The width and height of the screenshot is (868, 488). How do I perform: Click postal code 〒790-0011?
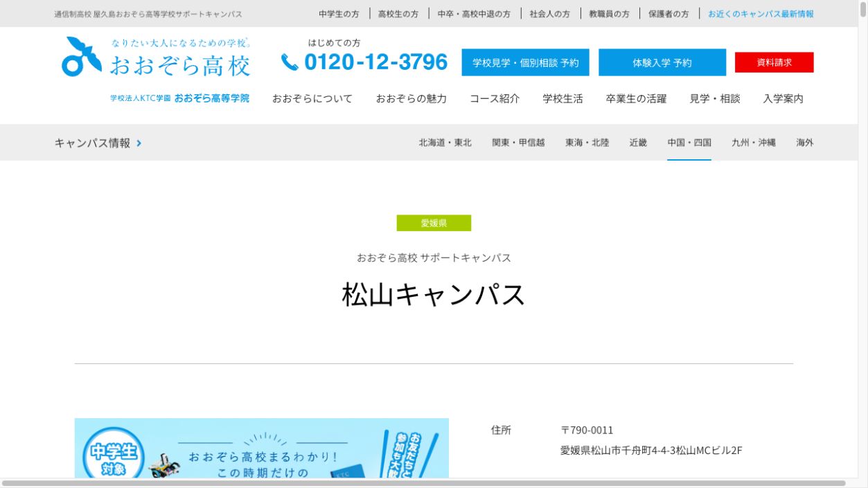coord(587,430)
